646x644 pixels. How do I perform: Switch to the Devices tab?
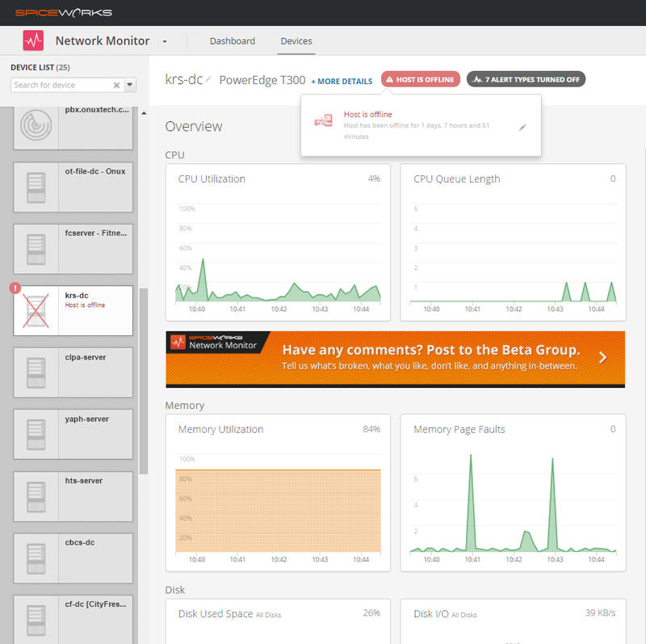pos(296,40)
